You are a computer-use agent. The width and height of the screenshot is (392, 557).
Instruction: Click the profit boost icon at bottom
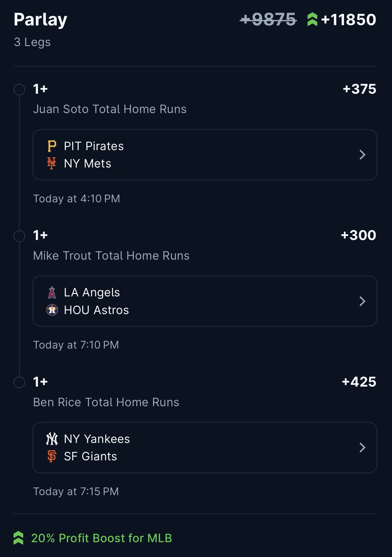click(x=18, y=538)
